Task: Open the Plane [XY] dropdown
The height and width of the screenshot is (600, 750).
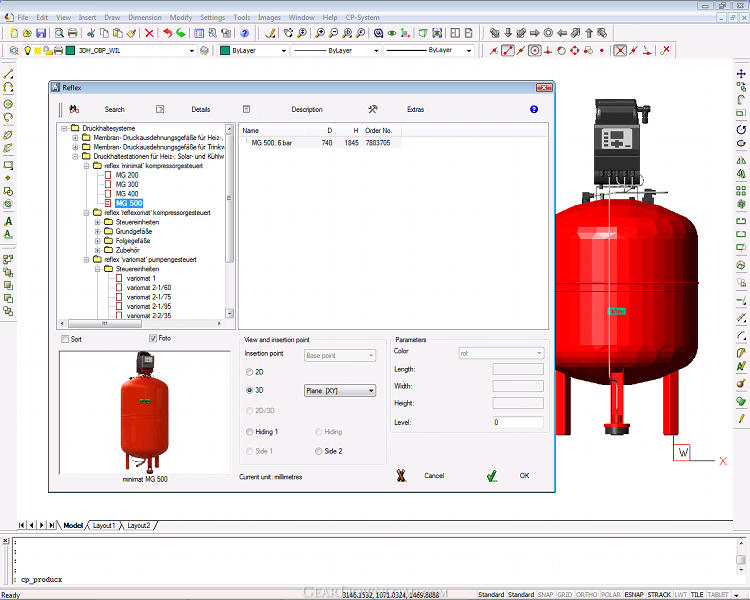Action: point(340,390)
